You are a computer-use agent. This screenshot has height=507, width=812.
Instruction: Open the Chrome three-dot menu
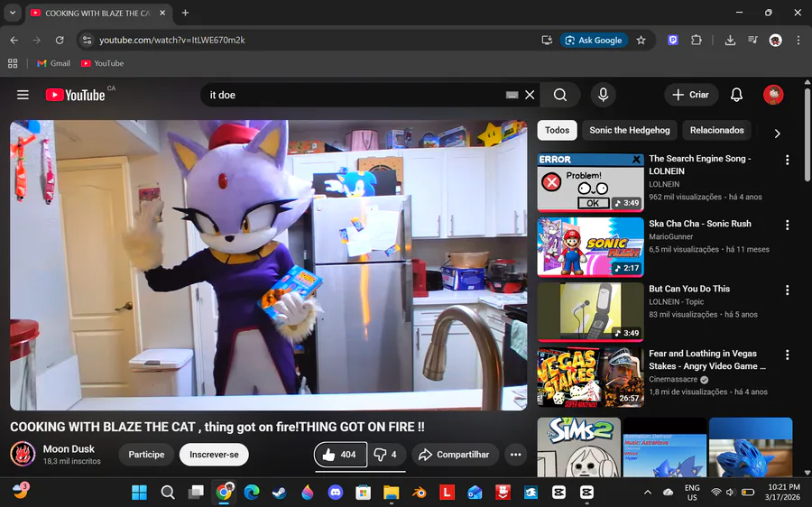(x=798, y=40)
